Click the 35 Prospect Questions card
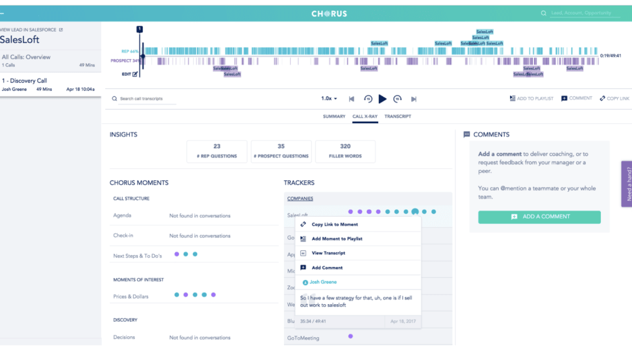The height and width of the screenshot is (364, 632). tap(281, 151)
